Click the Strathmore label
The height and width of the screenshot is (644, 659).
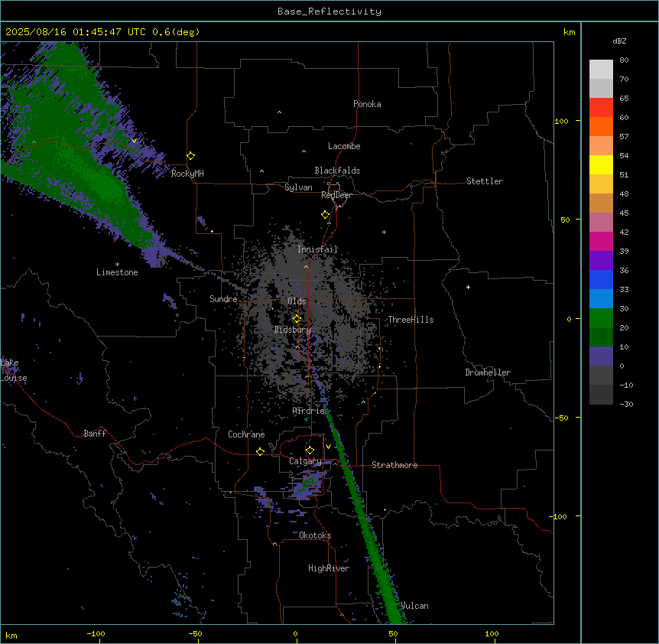[394, 465]
